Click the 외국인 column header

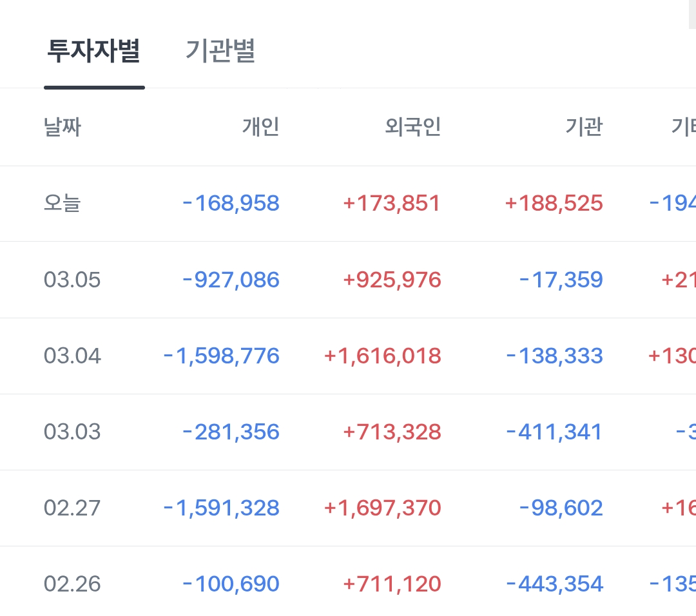(412, 127)
